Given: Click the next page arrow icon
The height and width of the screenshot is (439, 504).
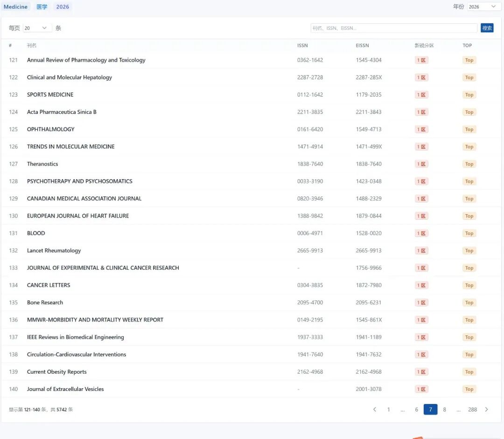Looking at the screenshot, I should (486, 410).
